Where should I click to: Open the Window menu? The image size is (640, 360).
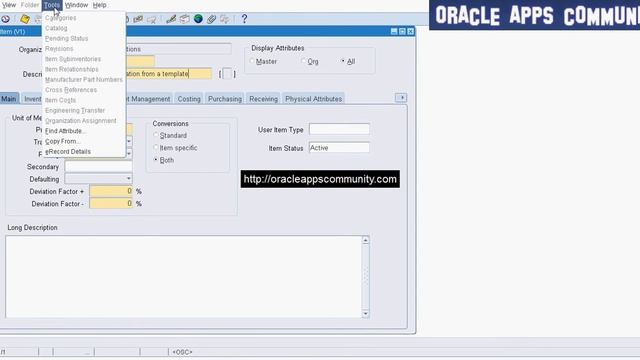(x=76, y=5)
